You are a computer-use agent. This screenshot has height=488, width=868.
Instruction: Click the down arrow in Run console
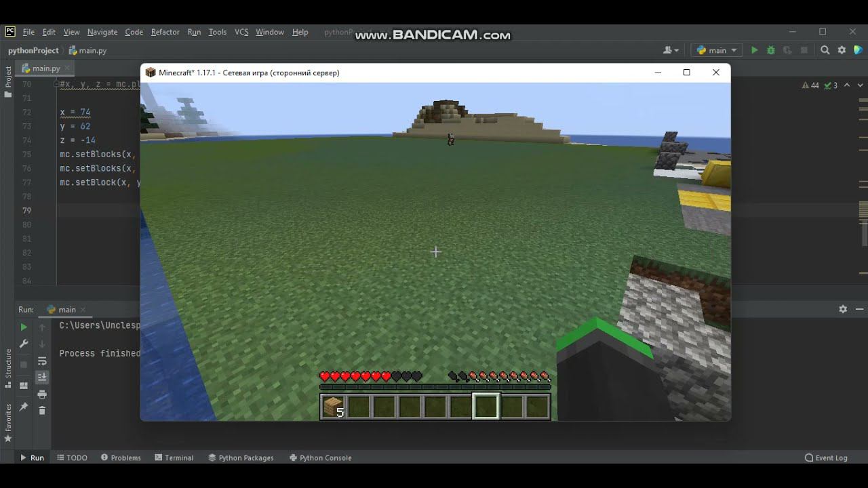pos(42,344)
